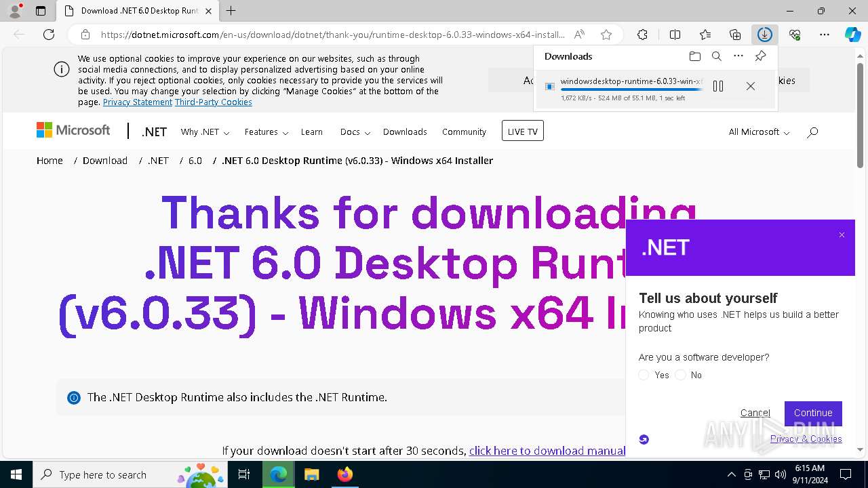Viewport: 868px width, 488px height.
Task: Launch Firefox from the taskbar
Action: [345, 474]
